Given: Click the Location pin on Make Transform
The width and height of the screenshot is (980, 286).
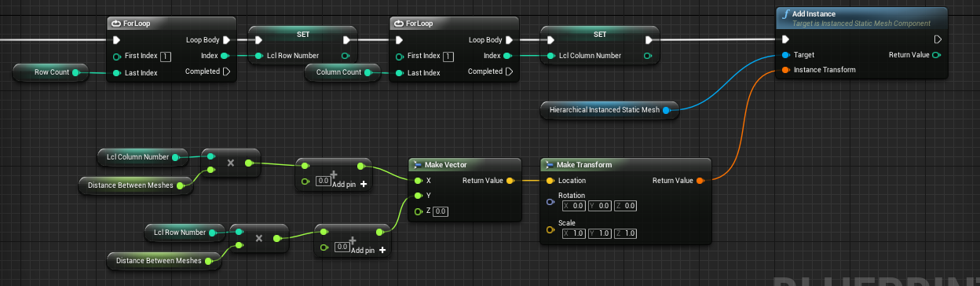Looking at the screenshot, I should tap(550, 181).
